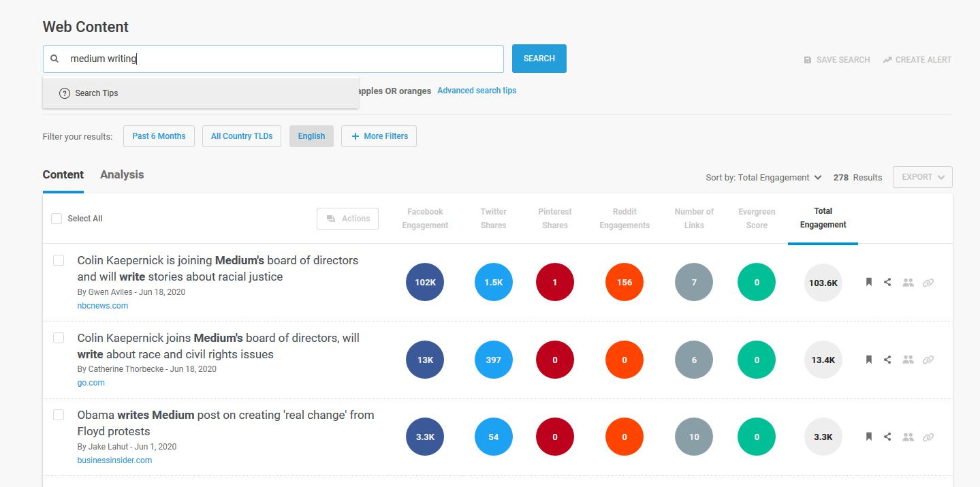The width and height of the screenshot is (980, 487).
Task: Click the '278 Results' count text
Action: coord(857,178)
